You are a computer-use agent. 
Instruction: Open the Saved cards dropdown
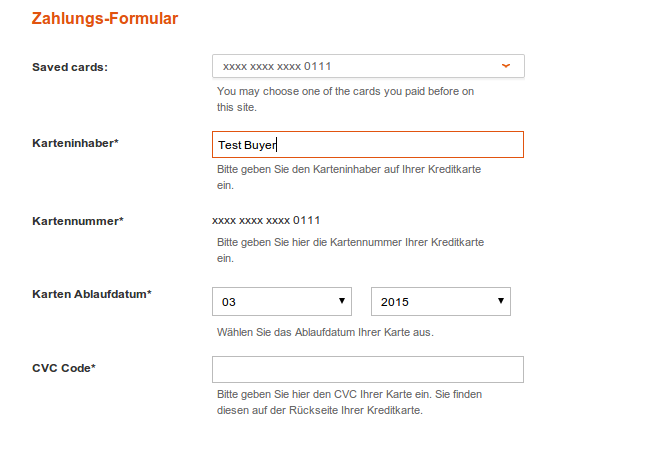point(367,66)
